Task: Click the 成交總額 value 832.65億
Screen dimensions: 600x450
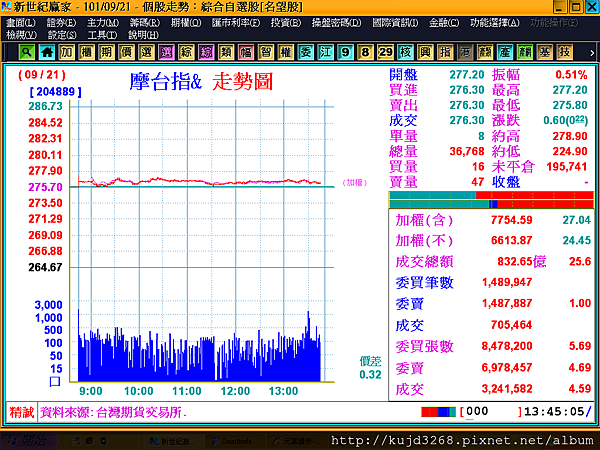Action: click(522, 262)
